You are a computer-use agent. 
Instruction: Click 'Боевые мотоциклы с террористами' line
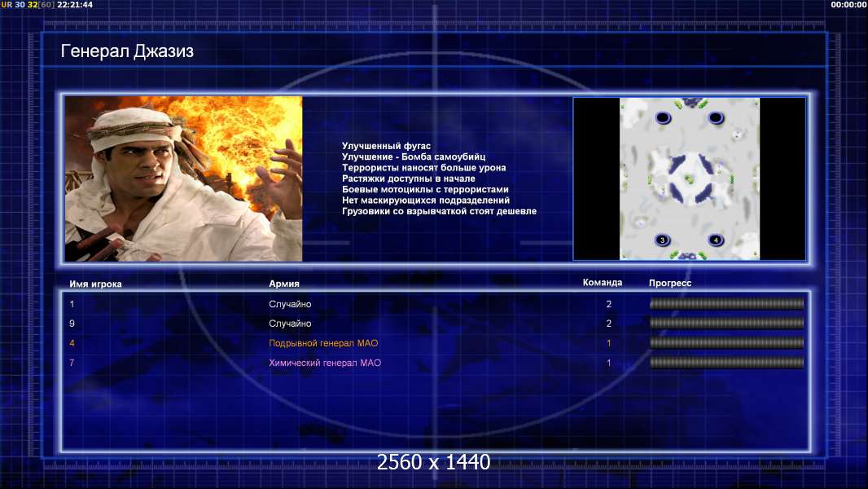(425, 189)
